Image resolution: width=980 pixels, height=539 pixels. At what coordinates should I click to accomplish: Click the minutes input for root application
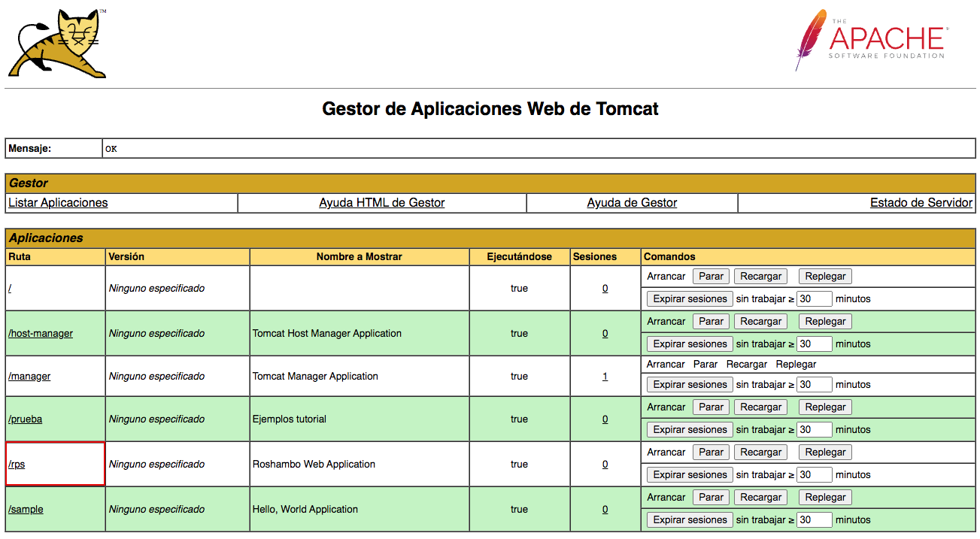[x=814, y=299]
